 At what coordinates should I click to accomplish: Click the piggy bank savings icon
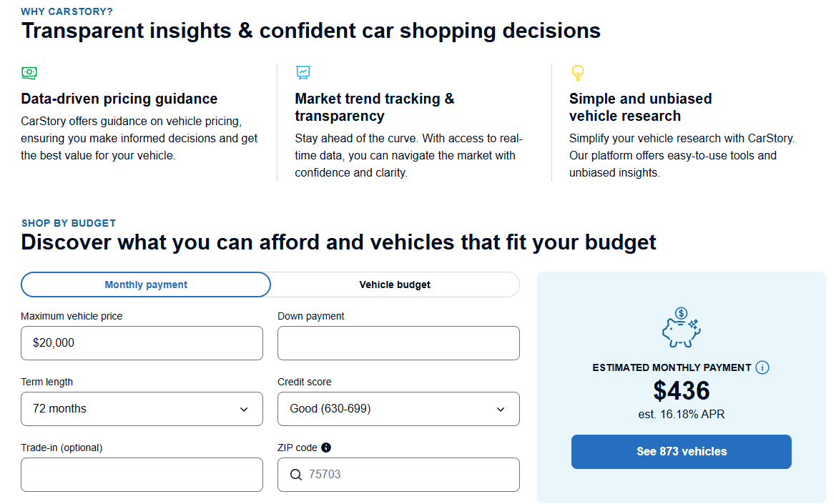click(681, 327)
